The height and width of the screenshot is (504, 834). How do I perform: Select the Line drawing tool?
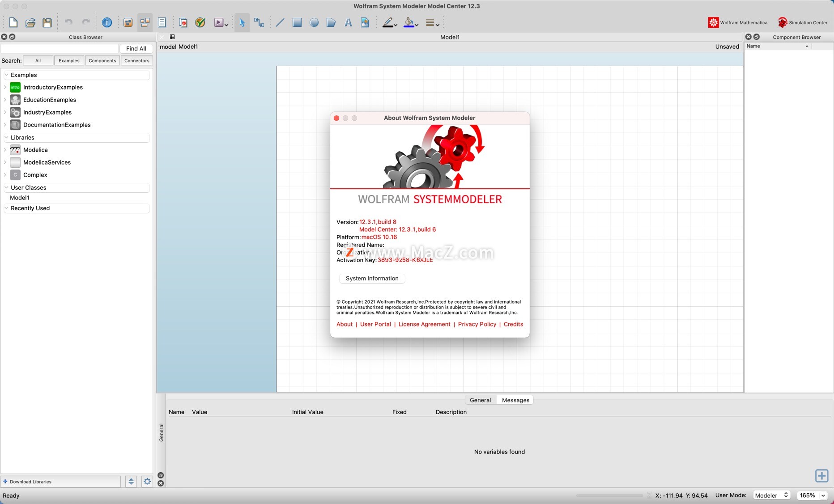click(280, 22)
